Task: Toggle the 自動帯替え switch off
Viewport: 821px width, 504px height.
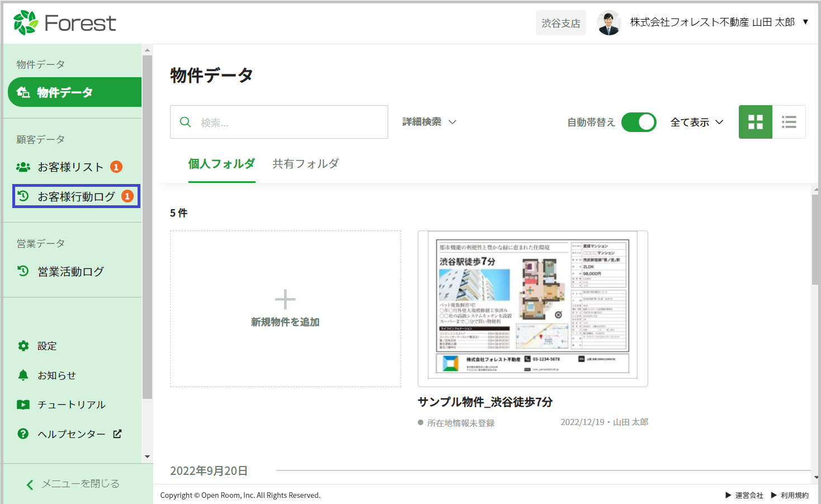Action: (639, 122)
